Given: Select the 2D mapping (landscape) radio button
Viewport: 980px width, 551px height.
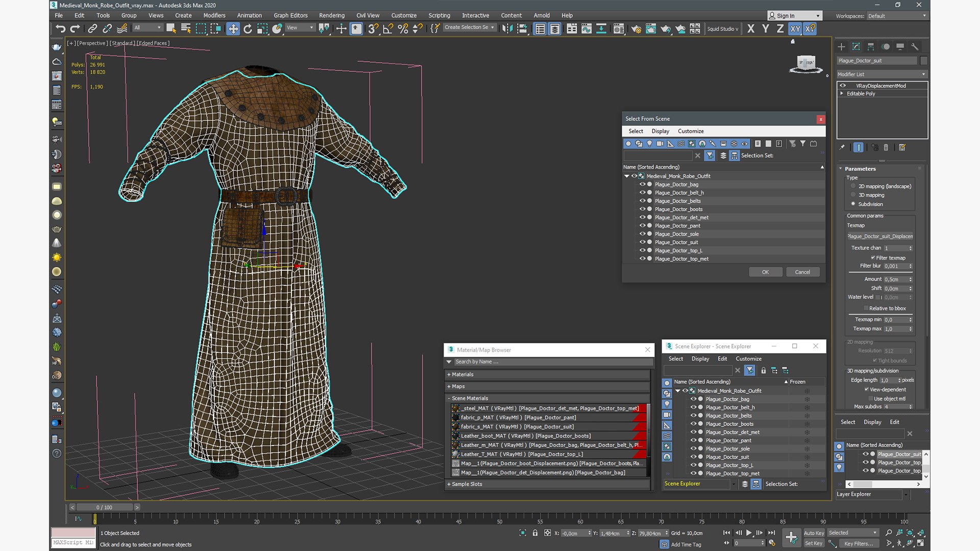Looking at the screenshot, I should click(853, 186).
